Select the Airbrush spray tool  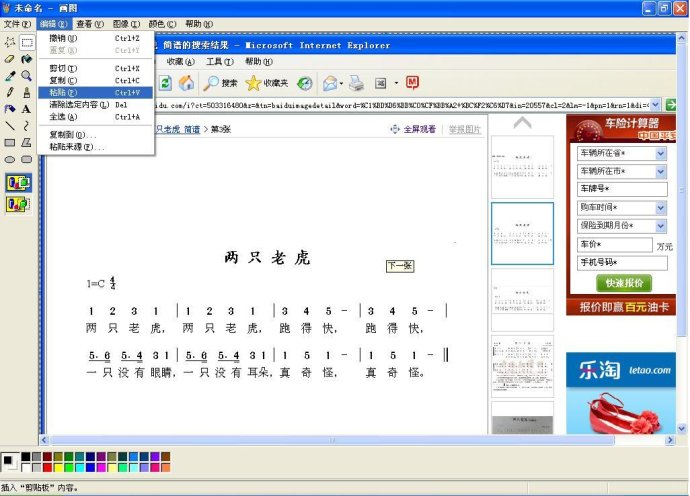tap(10, 109)
